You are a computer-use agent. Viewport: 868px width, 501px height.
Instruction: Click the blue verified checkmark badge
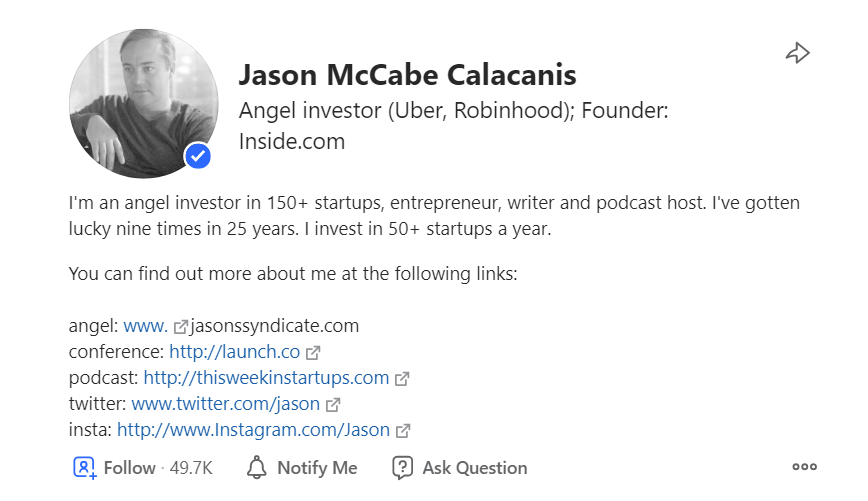click(198, 156)
